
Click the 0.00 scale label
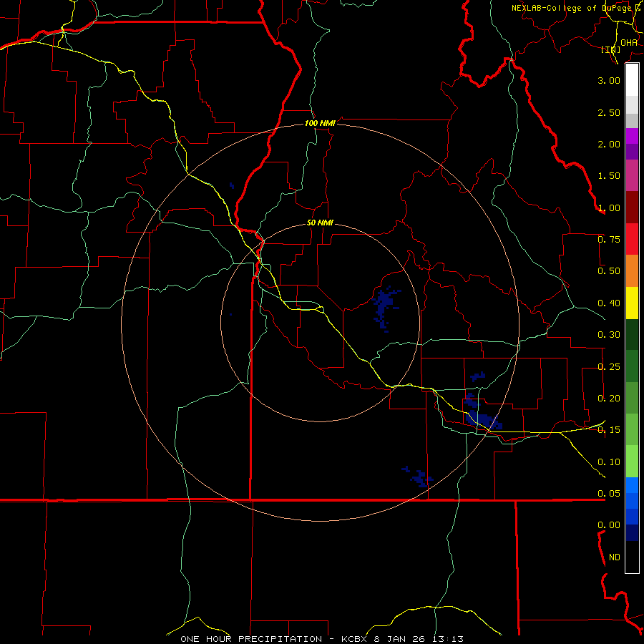pos(609,525)
